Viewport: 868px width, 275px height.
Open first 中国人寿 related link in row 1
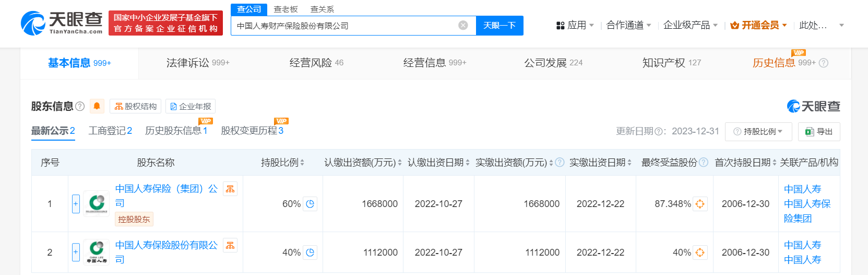[802, 189]
